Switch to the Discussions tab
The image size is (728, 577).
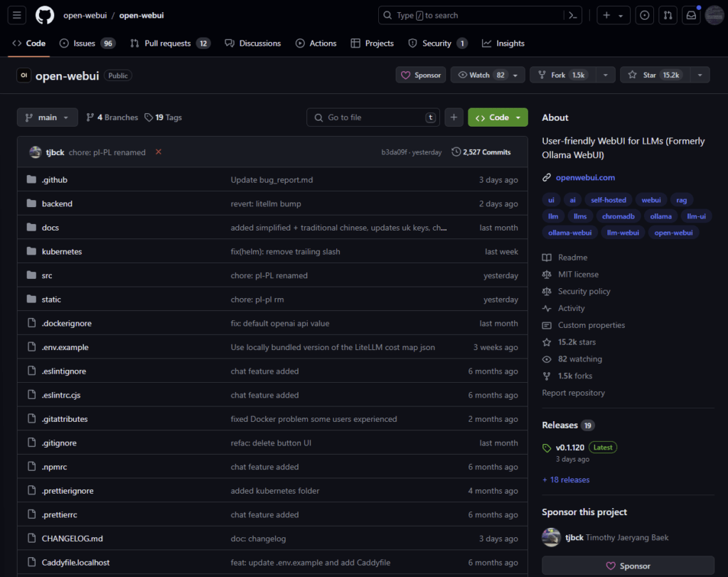(x=252, y=43)
